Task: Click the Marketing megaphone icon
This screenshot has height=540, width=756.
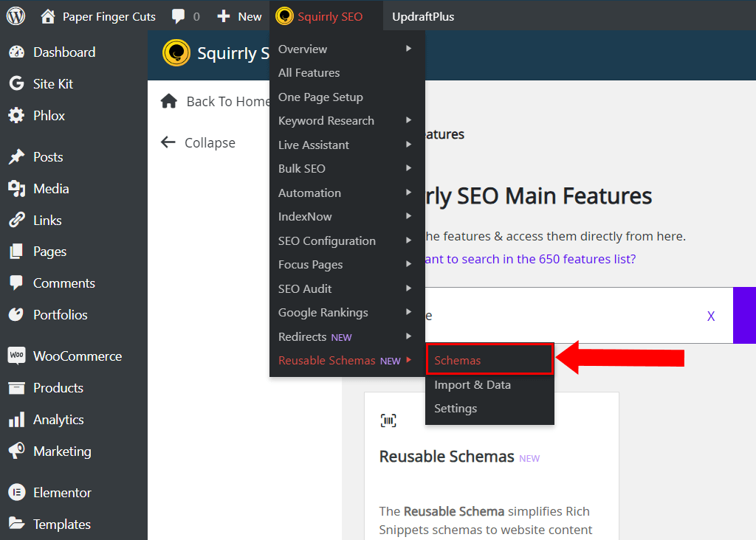Action: (x=16, y=451)
